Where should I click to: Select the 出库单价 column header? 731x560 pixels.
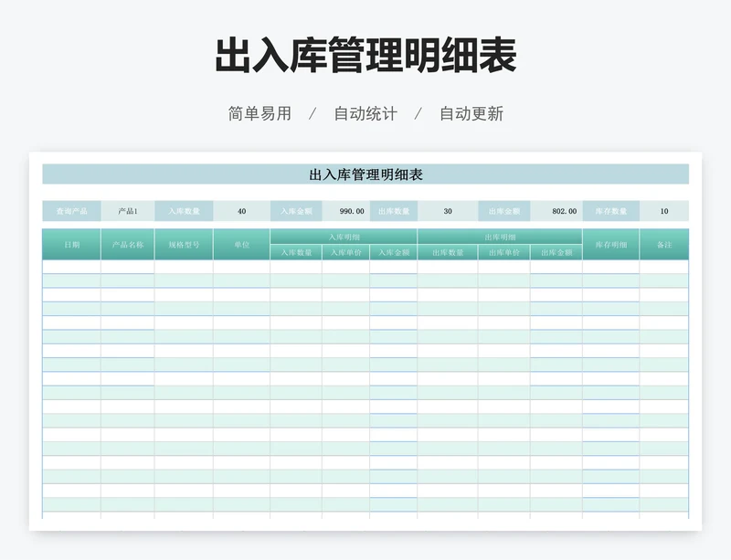point(504,252)
